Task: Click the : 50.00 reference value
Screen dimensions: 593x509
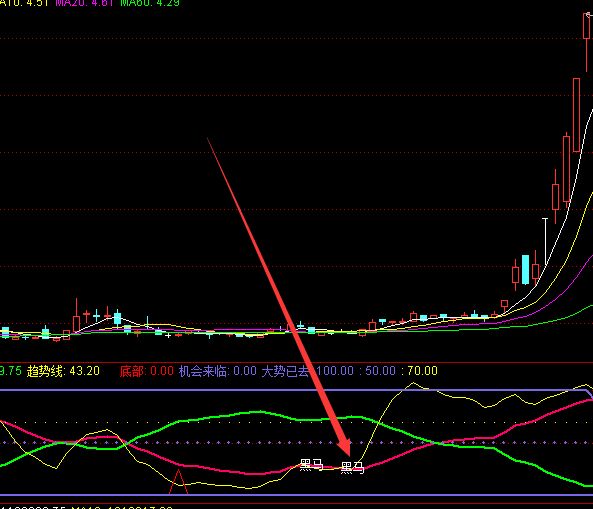Action: (x=377, y=371)
